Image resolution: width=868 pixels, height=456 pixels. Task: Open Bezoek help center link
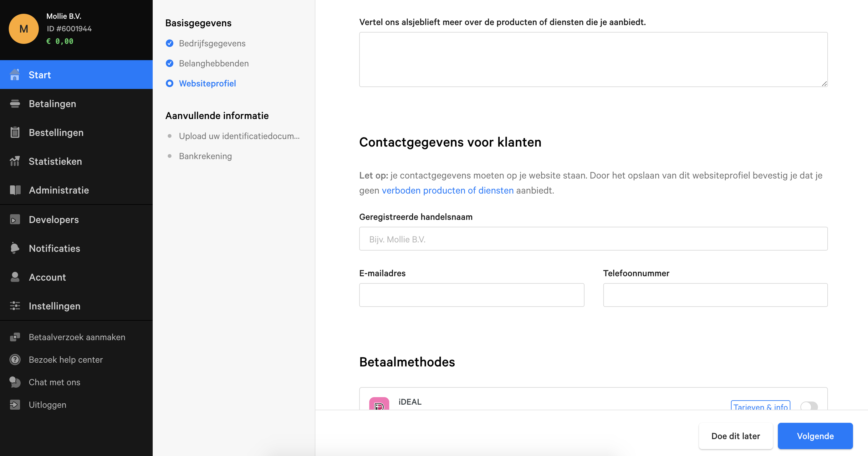coord(66,360)
